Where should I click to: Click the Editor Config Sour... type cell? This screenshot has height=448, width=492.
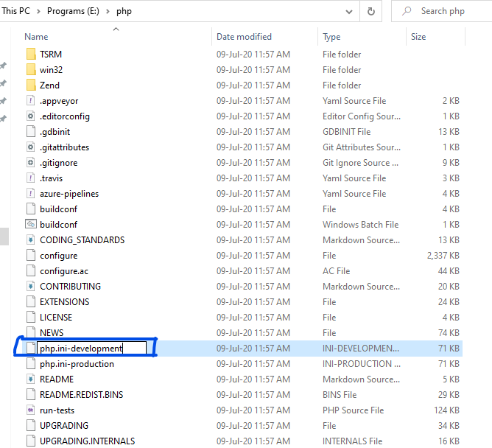362,116
